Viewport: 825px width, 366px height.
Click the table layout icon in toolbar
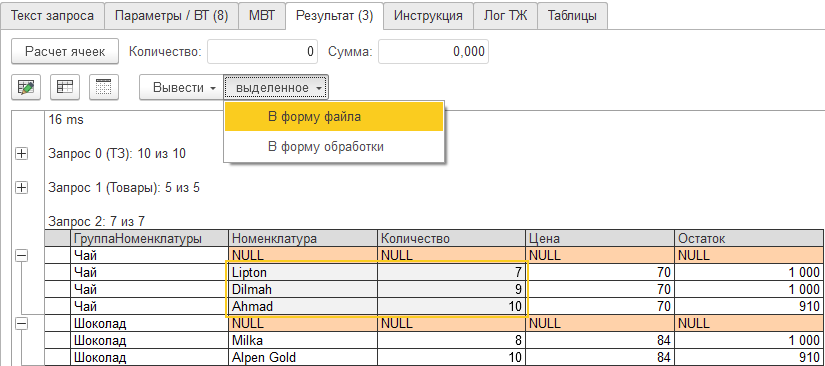tap(65, 87)
